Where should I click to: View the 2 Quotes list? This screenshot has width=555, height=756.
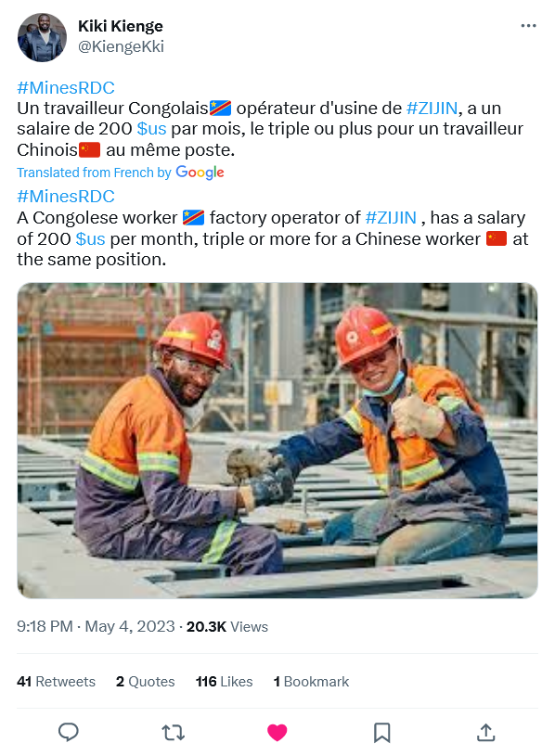[145, 681]
